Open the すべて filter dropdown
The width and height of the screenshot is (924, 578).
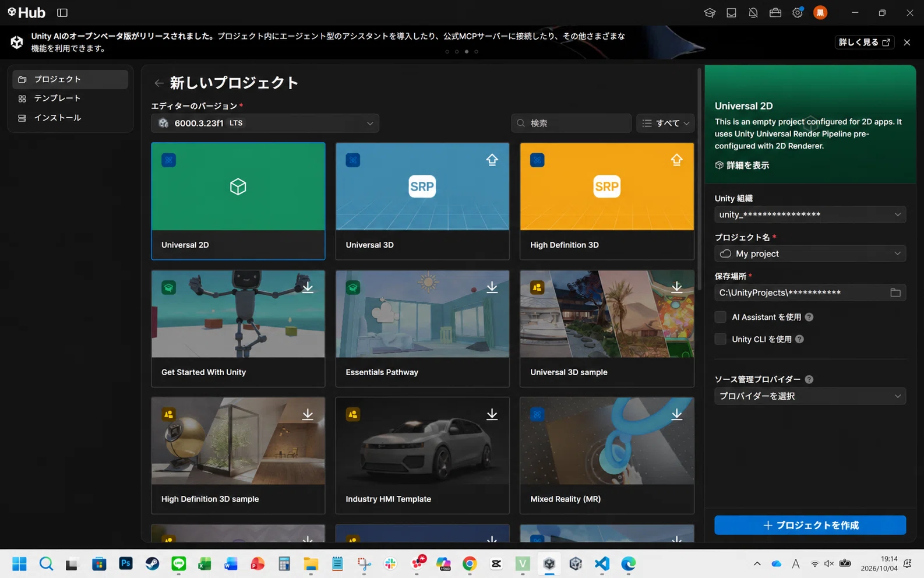point(665,123)
